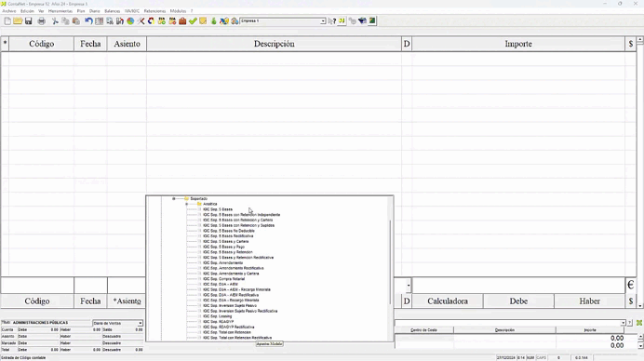Click the main grid scroll-down arrow
Viewport: 644px width, 361px height.
pyautogui.click(x=640, y=305)
